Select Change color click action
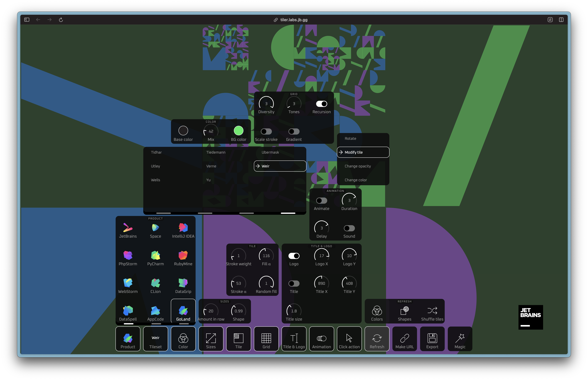 [363, 180]
